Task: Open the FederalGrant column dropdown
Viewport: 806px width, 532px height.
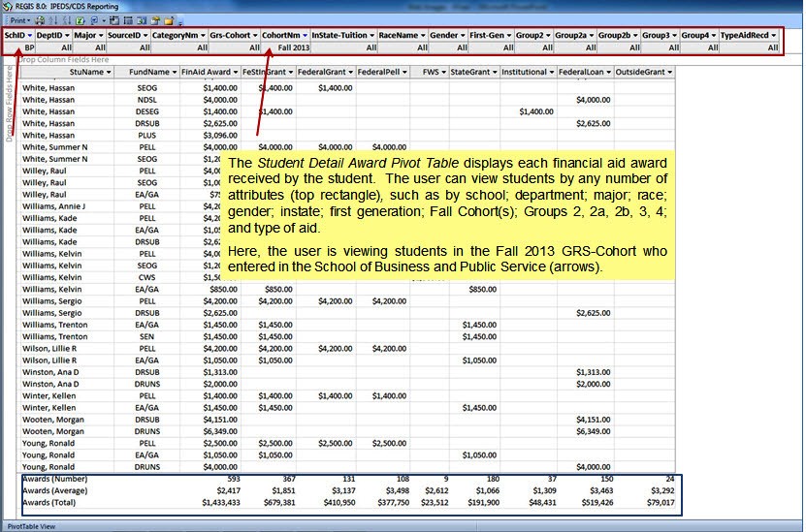Action: [x=350, y=72]
